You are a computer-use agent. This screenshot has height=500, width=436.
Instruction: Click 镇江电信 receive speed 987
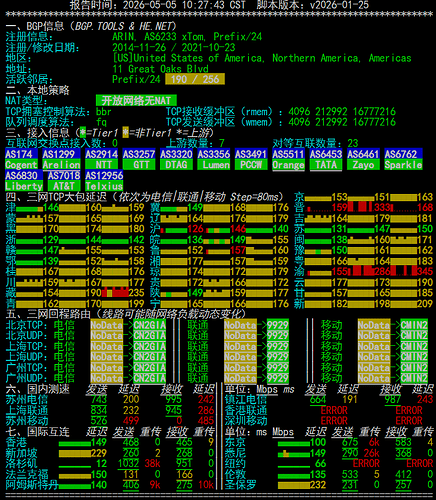point(393,400)
